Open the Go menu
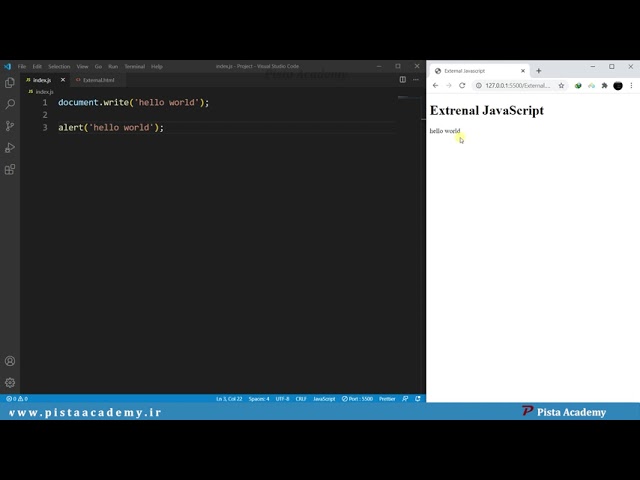Screen dimensions: 640x480 (98, 66)
